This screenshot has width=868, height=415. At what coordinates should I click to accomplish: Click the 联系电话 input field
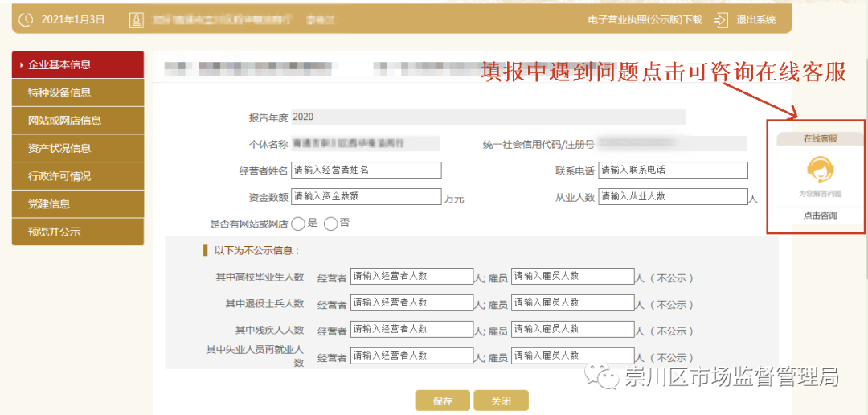pos(673,171)
